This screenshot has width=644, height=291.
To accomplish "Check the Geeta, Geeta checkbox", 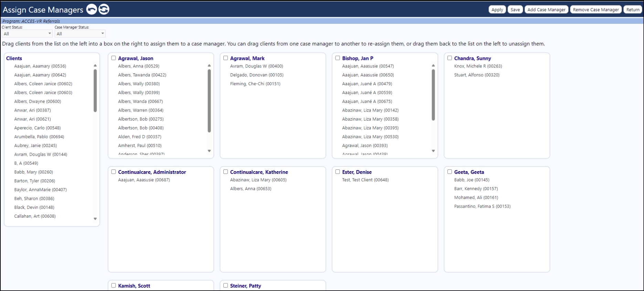I will [450, 172].
